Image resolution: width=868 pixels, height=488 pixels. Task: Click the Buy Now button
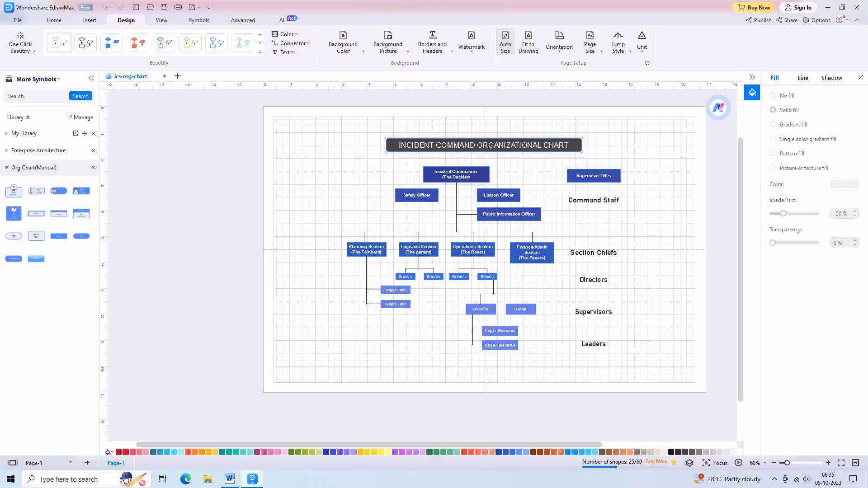[x=754, y=7]
